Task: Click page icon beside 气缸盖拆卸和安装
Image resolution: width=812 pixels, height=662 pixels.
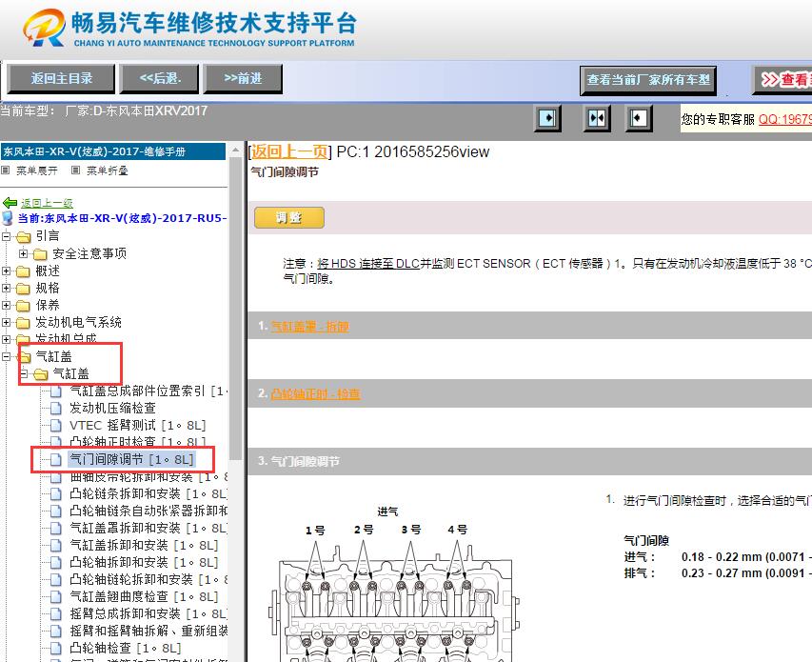Action: point(56,545)
